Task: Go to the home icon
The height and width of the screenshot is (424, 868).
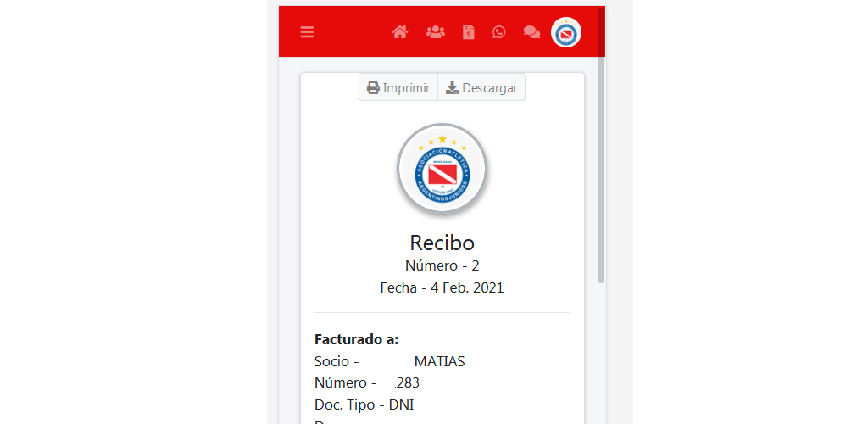Action: 400,32
